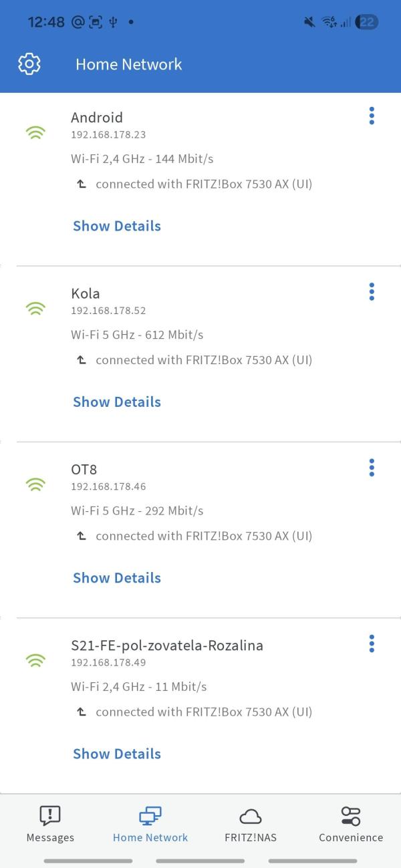The height and width of the screenshot is (868, 401).
Task: Tap connection arrow icon under OT8
Action: point(82,536)
